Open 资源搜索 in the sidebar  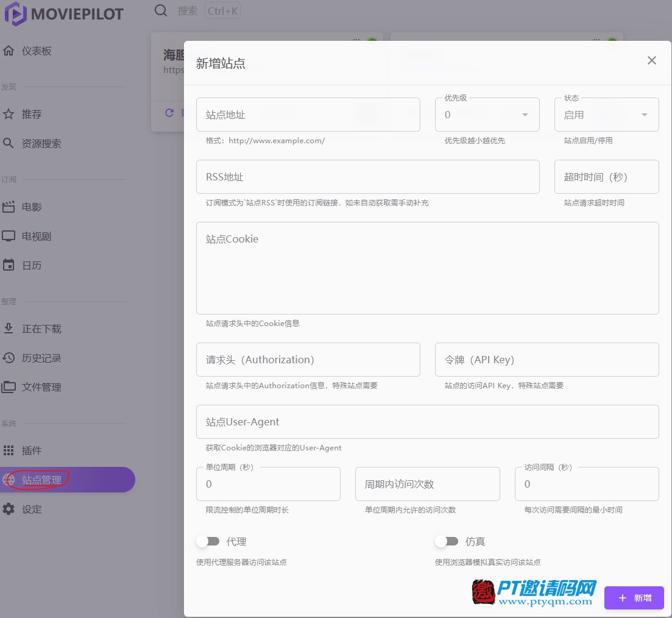click(41, 143)
